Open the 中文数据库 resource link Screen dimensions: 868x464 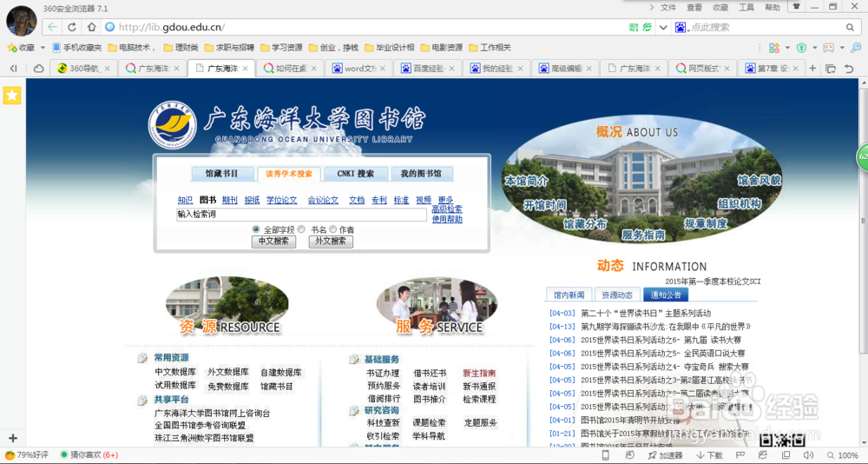175,372
